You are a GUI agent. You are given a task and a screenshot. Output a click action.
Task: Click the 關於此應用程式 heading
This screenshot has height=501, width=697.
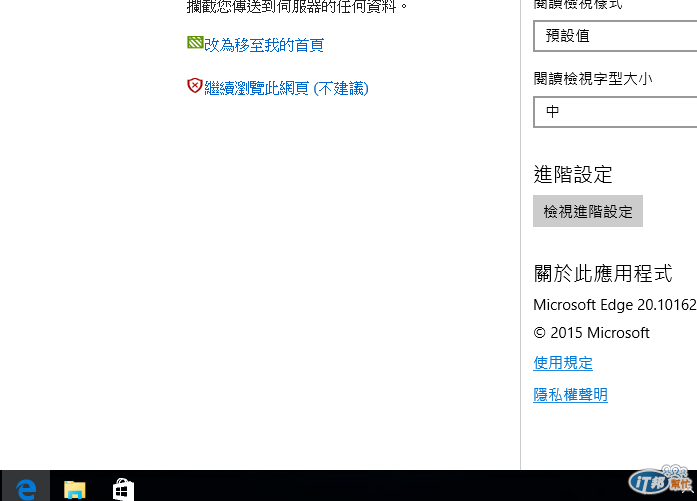tap(603, 273)
